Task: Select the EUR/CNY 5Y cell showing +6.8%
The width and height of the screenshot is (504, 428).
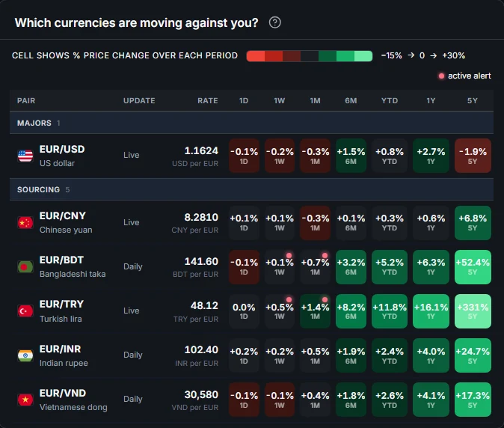Action: click(473, 223)
